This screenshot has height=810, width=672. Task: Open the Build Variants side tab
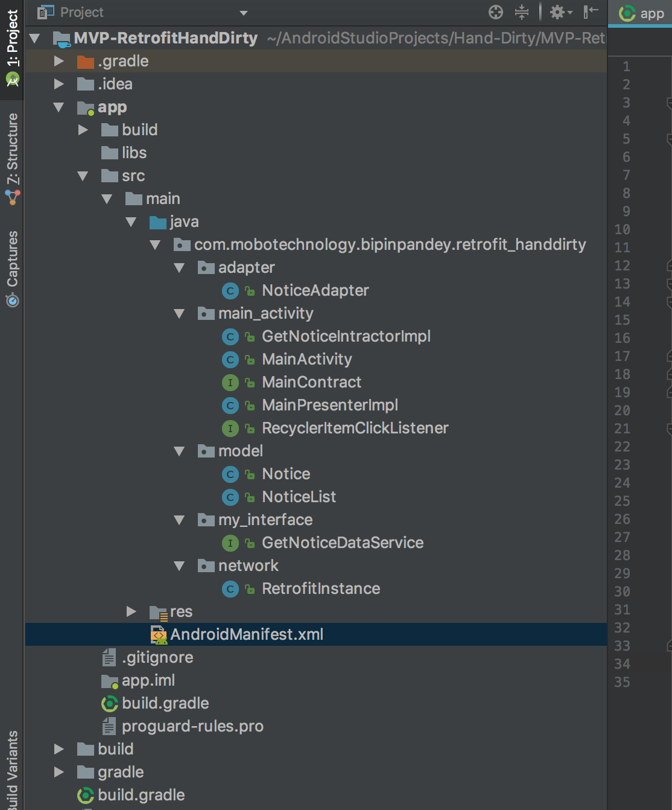[12, 770]
